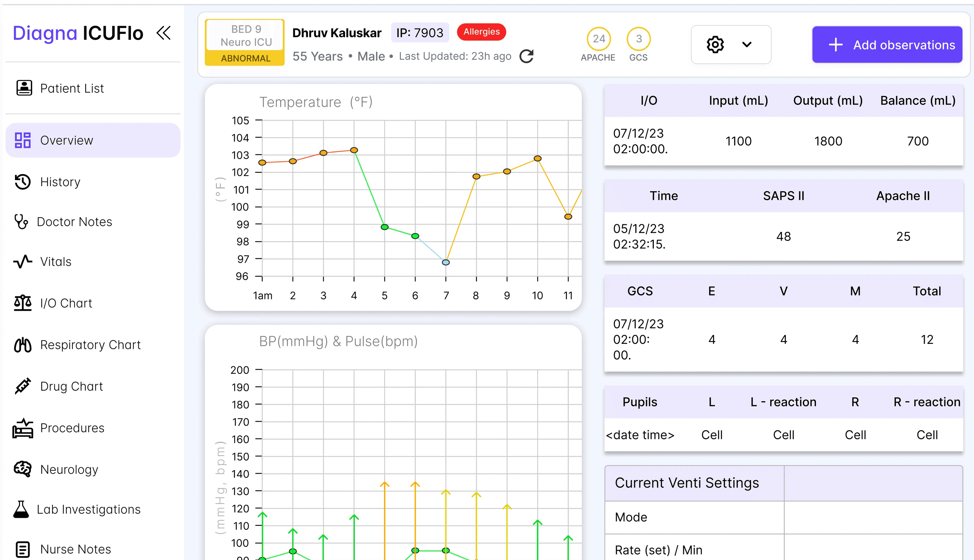Viewport: 974px width, 560px height.
Task: Click the Diagna ICUFlo logo
Action: 78,33
